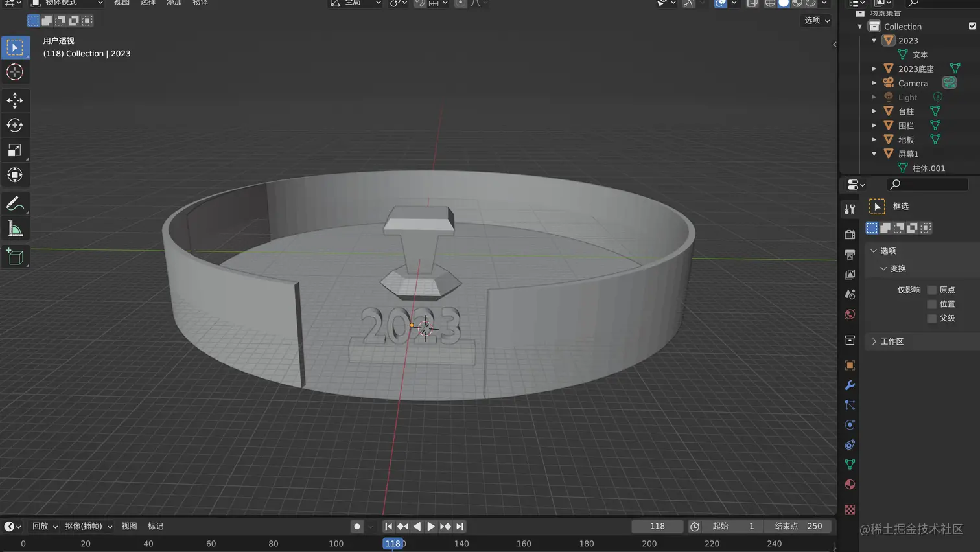Select the Annotate pencil tool
The height and width of the screenshot is (552, 980).
15,203
